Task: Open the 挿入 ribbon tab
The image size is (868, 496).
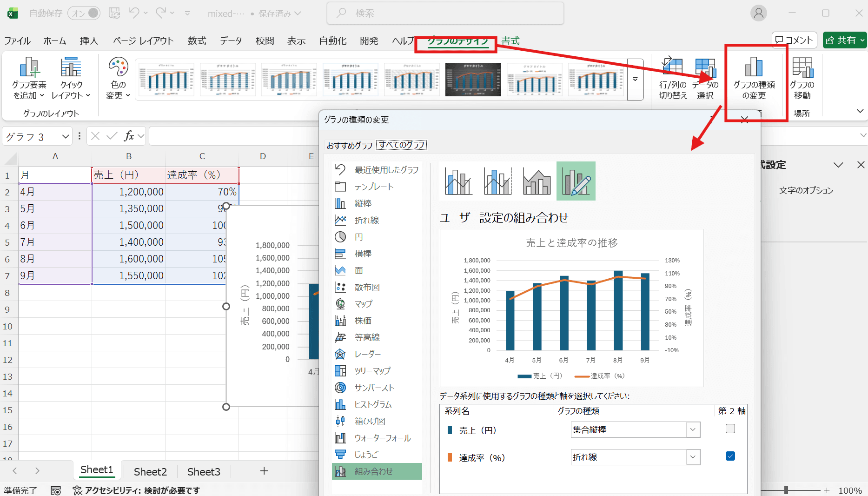Action: [x=89, y=41]
